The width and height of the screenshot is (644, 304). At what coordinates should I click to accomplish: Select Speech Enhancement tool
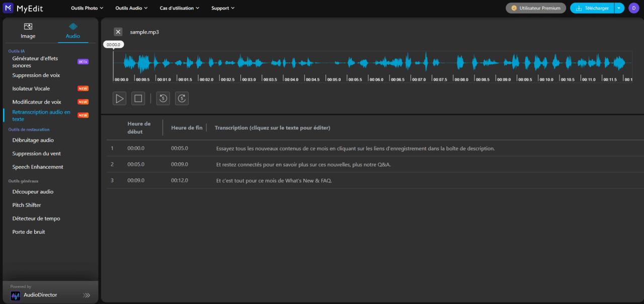pos(38,167)
